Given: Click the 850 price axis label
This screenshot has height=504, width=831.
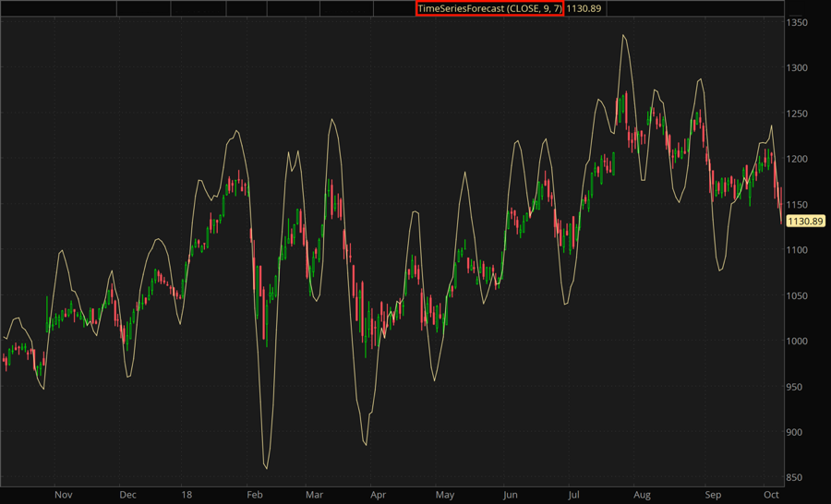Looking at the screenshot, I should coord(799,478).
